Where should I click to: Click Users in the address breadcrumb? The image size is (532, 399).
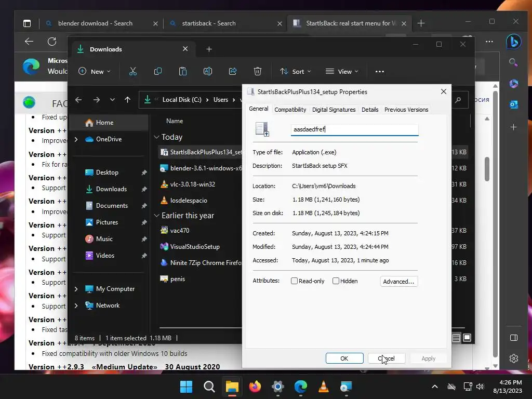pyautogui.click(x=220, y=100)
